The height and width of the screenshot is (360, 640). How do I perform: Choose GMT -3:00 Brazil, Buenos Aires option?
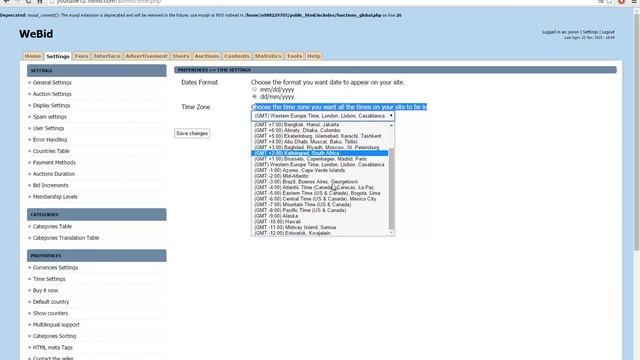tap(320, 182)
